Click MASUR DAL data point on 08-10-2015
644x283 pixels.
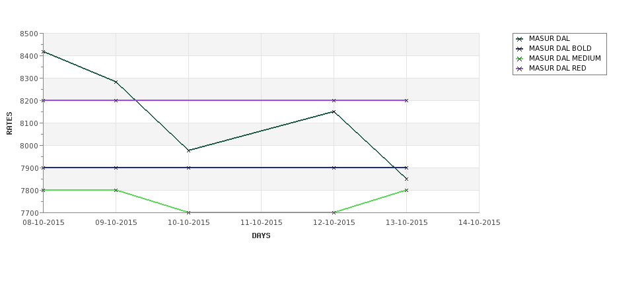click(44, 51)
